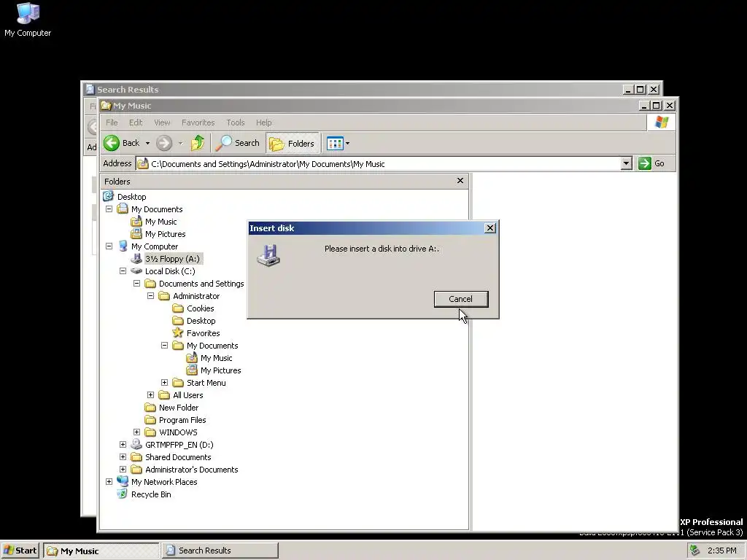Click My Music taskbar button
747x560 pixels.
tap(101, 551)
